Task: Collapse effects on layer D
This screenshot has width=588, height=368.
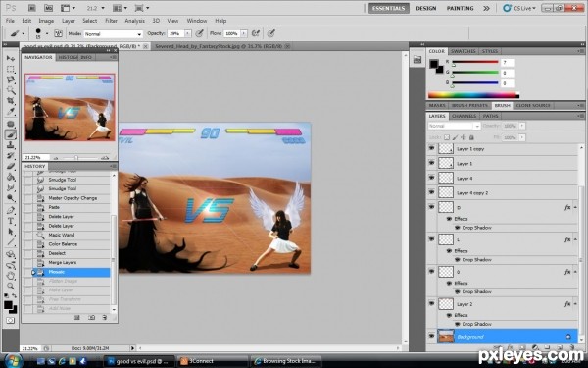Action: [575, 207]
